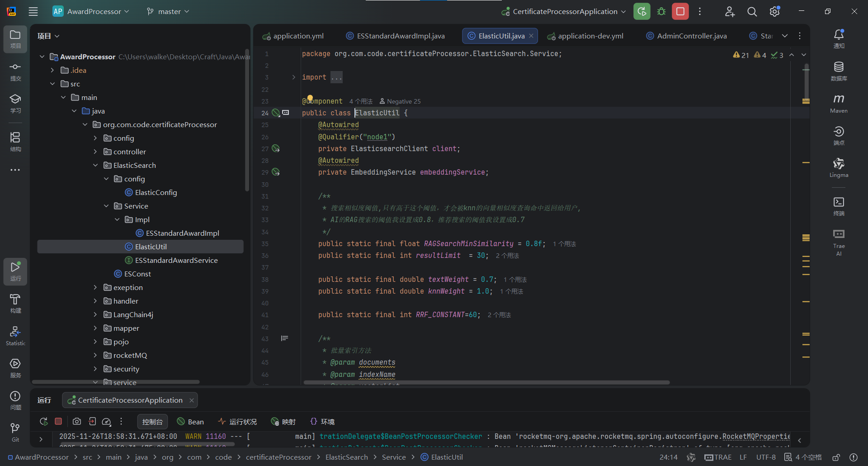Show more tool windows ellipsis

15,170
